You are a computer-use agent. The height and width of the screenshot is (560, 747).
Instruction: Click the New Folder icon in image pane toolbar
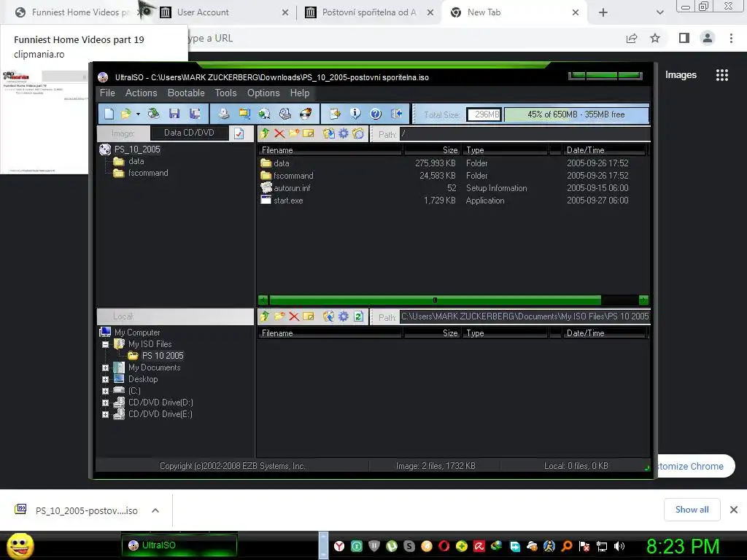pyautogui.click(x=294, y=133)
